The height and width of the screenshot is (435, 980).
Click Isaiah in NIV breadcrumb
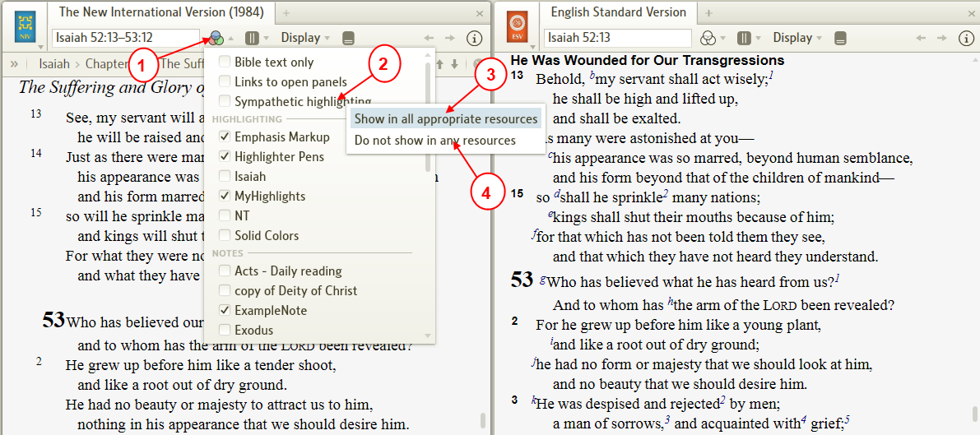54,64
